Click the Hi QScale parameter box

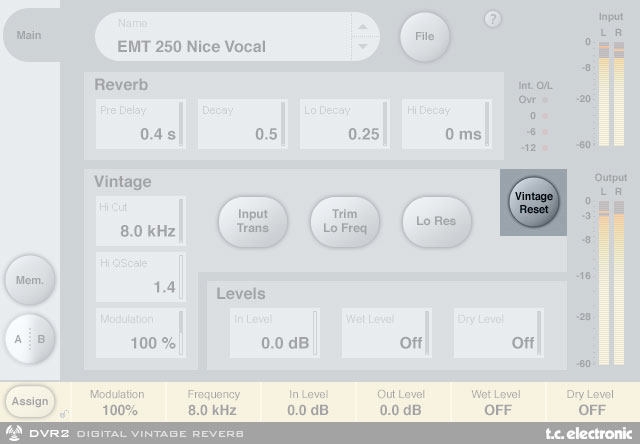140,278
